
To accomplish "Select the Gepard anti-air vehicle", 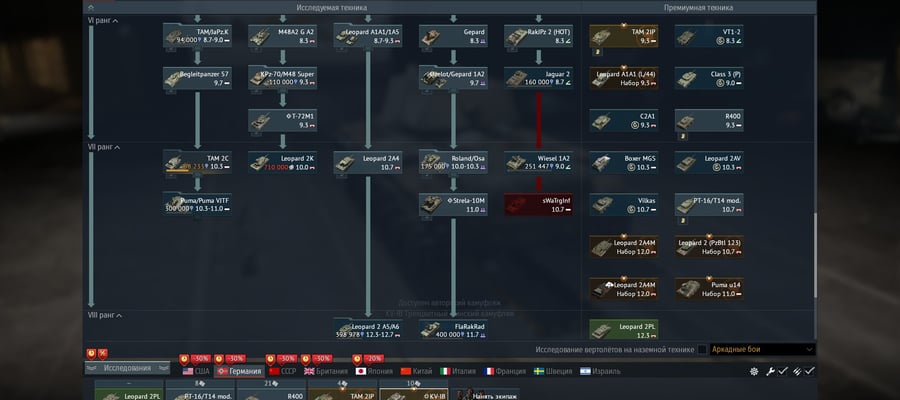I will (453, 36).
